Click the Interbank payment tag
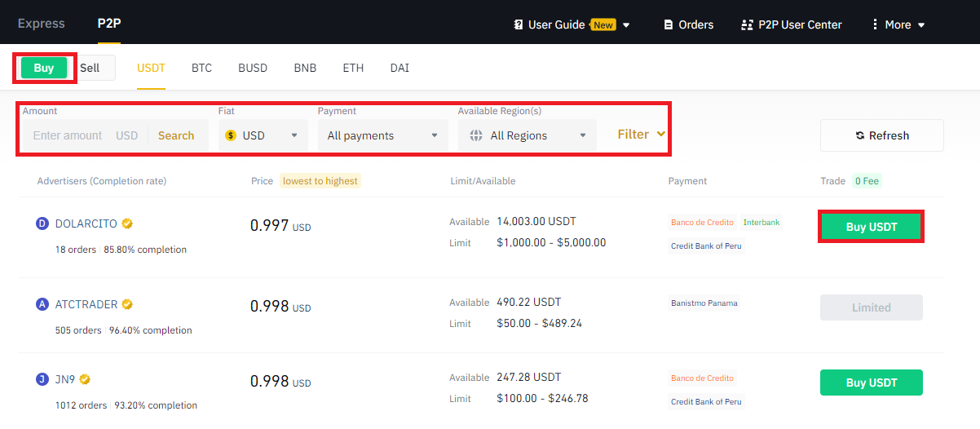 [x=761, y=222]
